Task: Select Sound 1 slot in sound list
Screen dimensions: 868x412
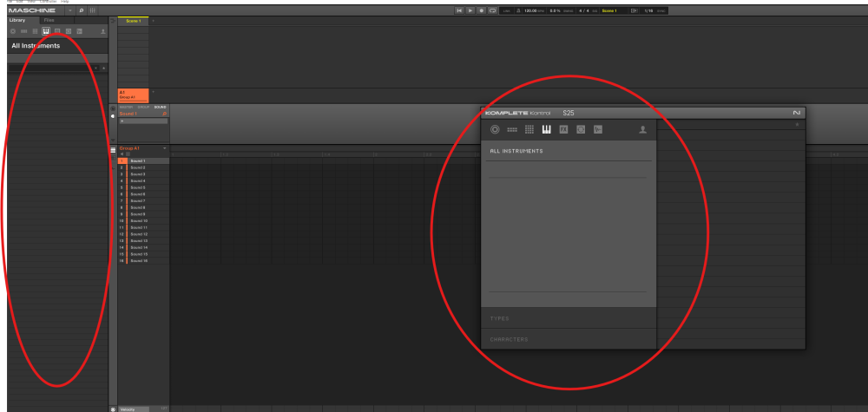Action: coord(144,161)
